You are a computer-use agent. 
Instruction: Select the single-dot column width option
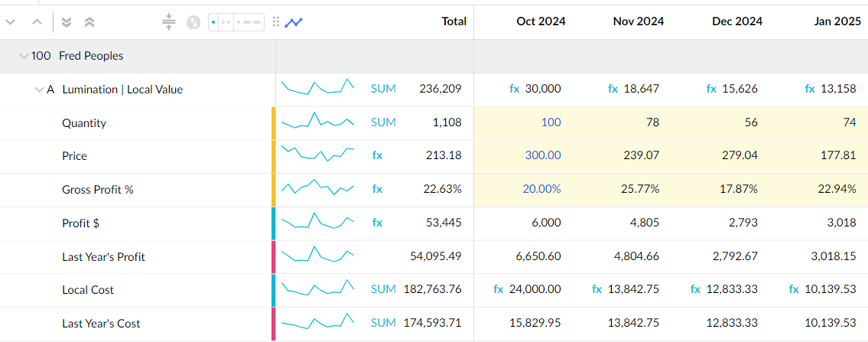click(213, 22)
